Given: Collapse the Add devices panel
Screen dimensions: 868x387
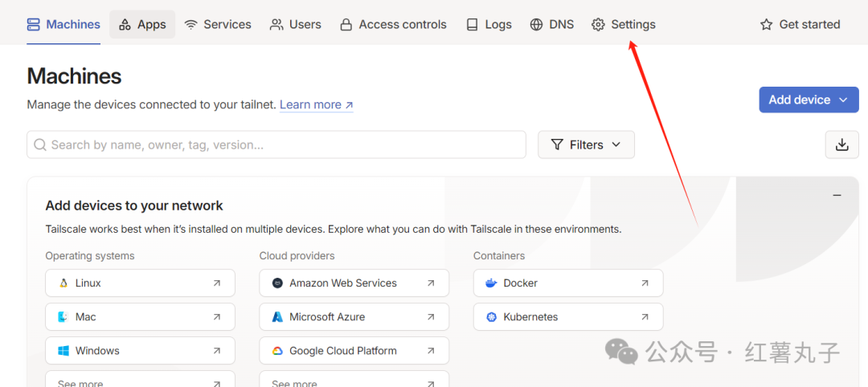Looking at the screenshot, I should tap(837, 195).
